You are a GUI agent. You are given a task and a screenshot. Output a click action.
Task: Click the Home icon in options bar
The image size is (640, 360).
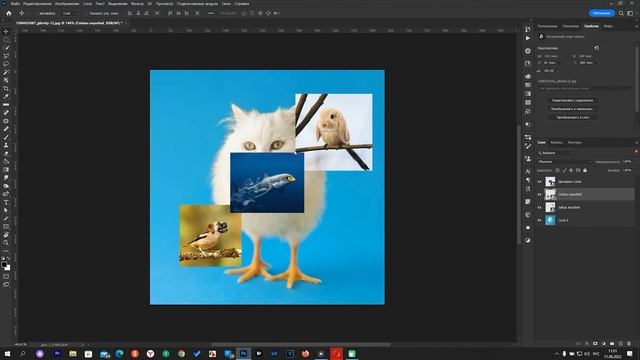pyautogui.click(x=9, y=13)
